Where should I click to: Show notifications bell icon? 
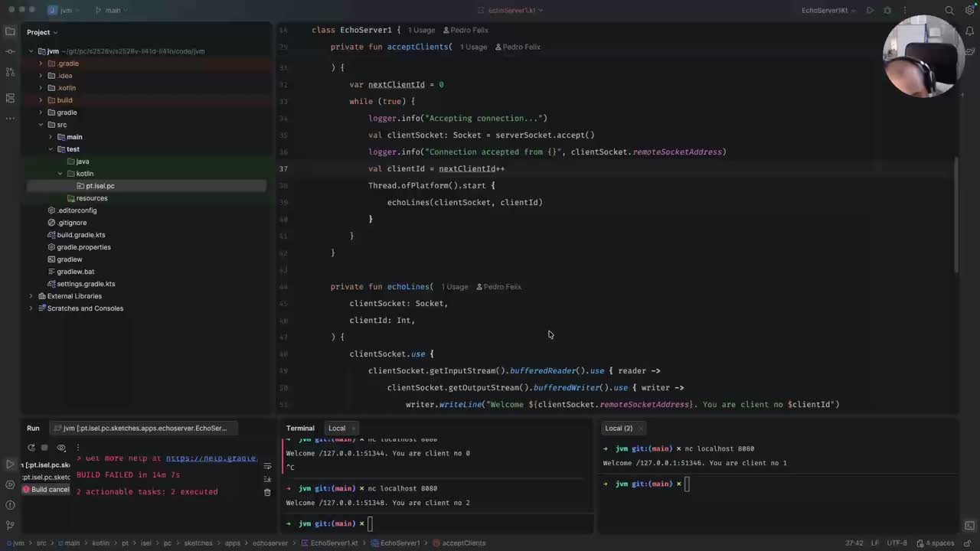[x=969, y=32]
